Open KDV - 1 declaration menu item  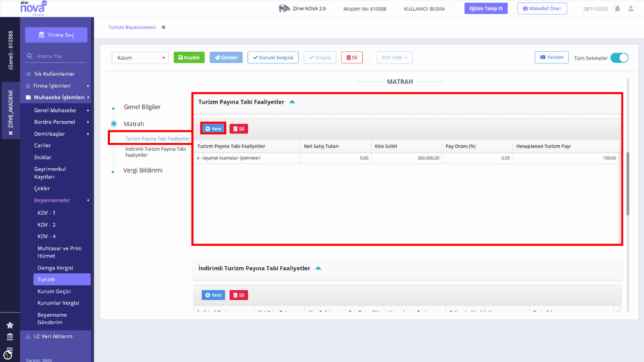[47, 212]
